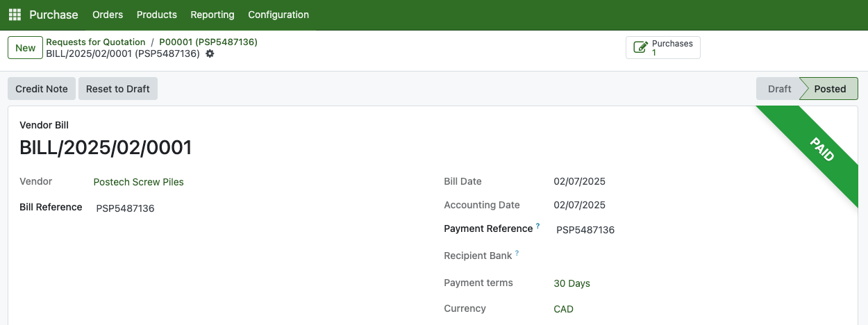This screenshot has width=868, height=325.
Task: Open the Products menu
Action: tap(157, 15)
